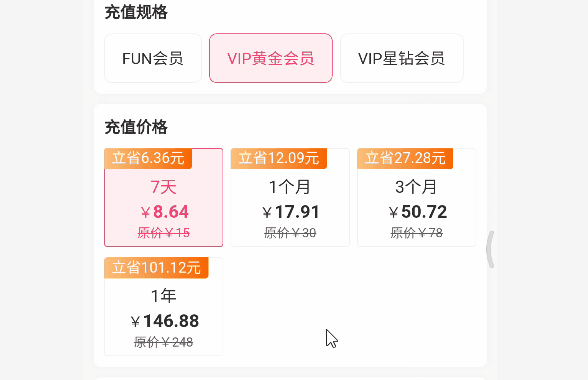Click the ¥50.72 price amount
588x380 pixels.
click(x=417, y=212)
